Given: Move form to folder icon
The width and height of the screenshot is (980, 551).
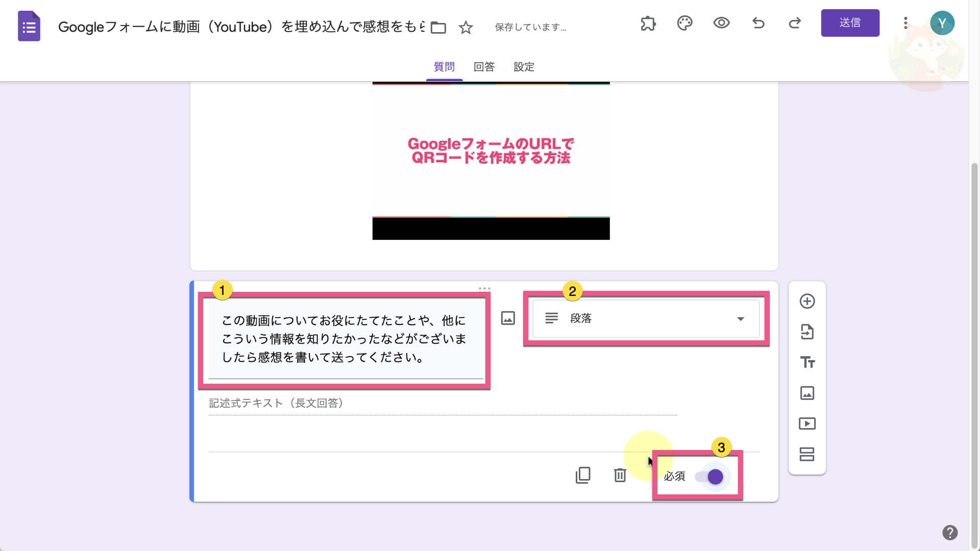Looking at the screenshot, I should point(438,28).
